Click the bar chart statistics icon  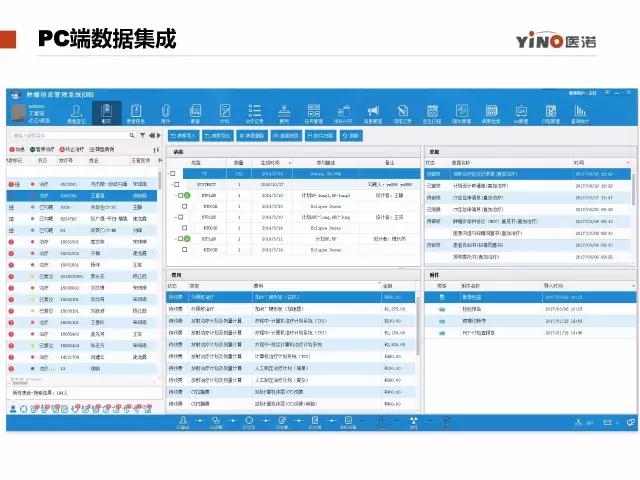click(579, 111)
